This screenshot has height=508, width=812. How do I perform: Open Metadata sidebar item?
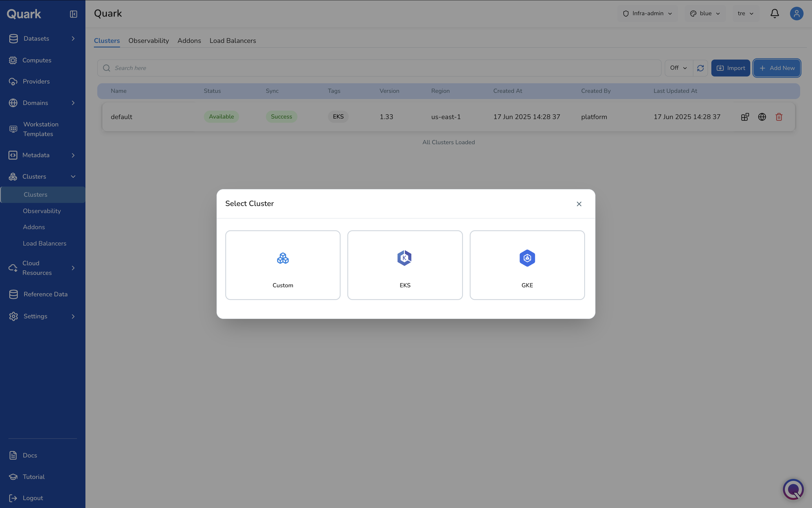36,155
